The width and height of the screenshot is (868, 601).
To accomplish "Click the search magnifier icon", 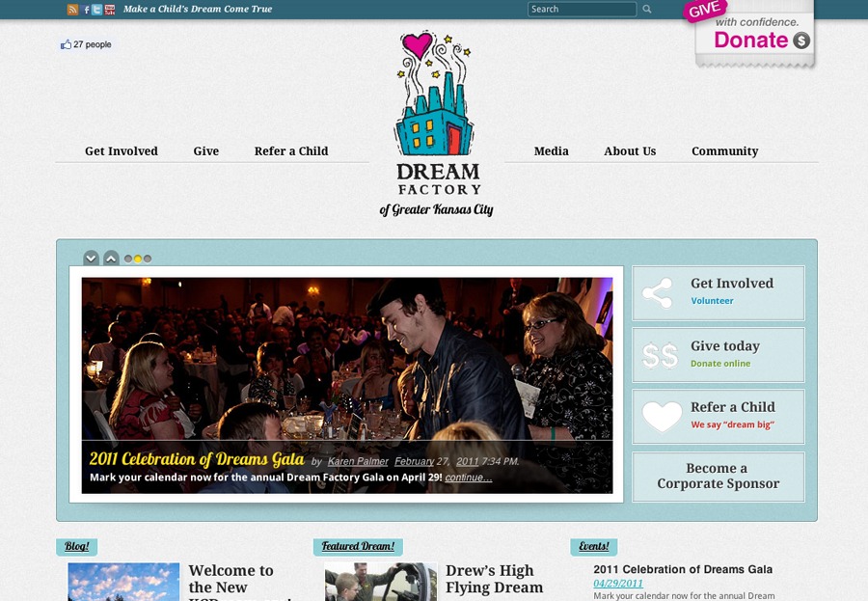I will 646,9.
